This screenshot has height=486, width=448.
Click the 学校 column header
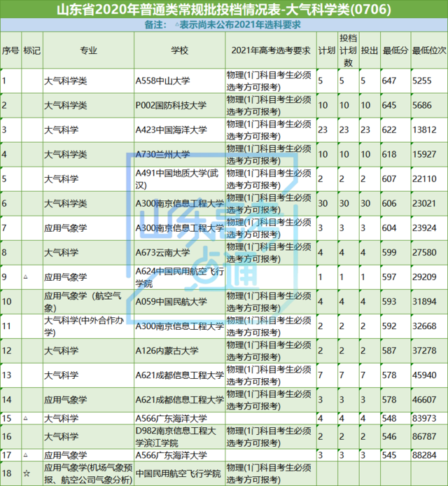pyautogui.click(x=179, y=50)
